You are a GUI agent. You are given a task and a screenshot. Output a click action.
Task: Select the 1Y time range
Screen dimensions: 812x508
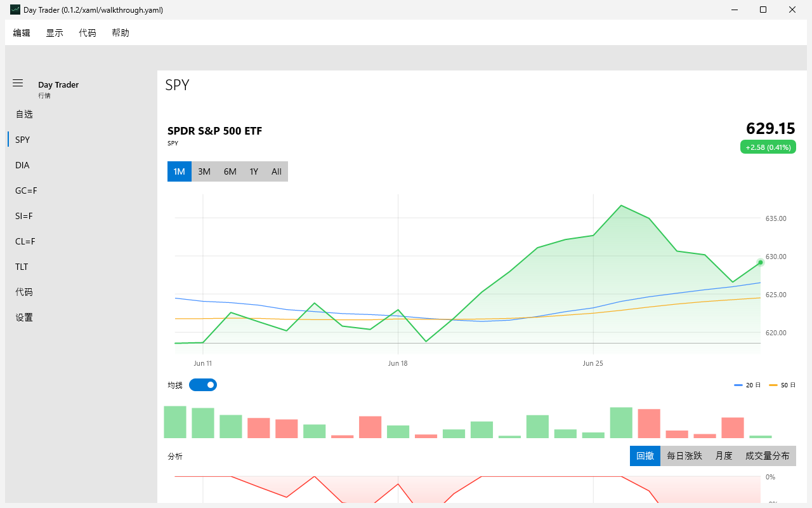pos(254,171)
